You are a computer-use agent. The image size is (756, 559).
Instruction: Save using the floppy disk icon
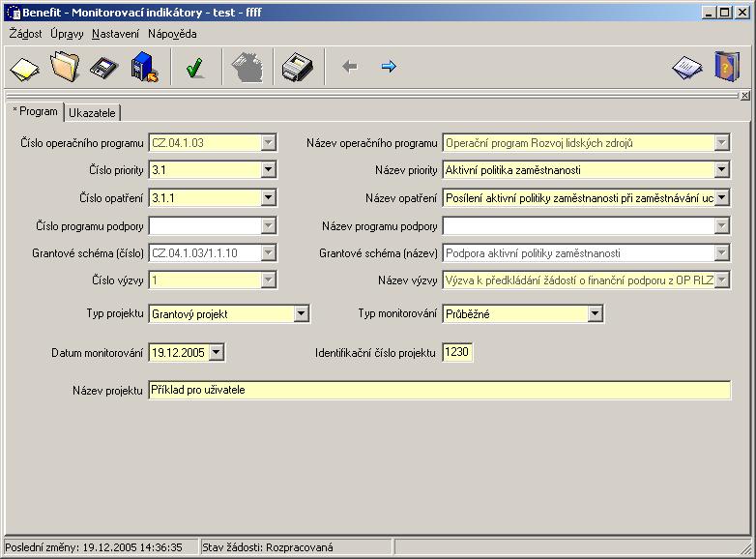coord(104,68)
